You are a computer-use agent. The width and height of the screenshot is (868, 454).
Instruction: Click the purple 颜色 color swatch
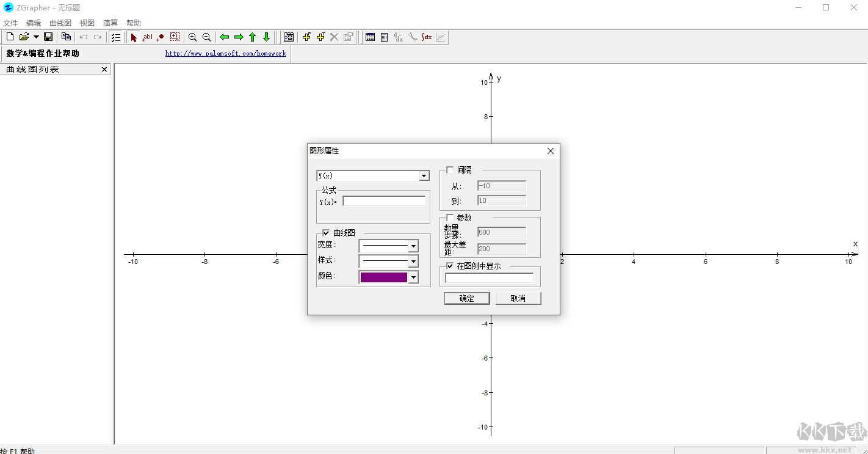[383, 277]
